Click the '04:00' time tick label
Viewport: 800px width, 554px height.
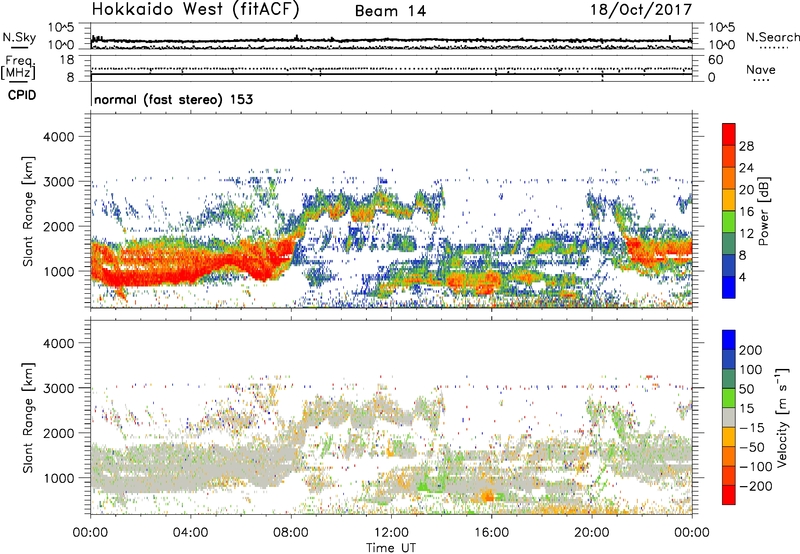(x=190, y=533)
